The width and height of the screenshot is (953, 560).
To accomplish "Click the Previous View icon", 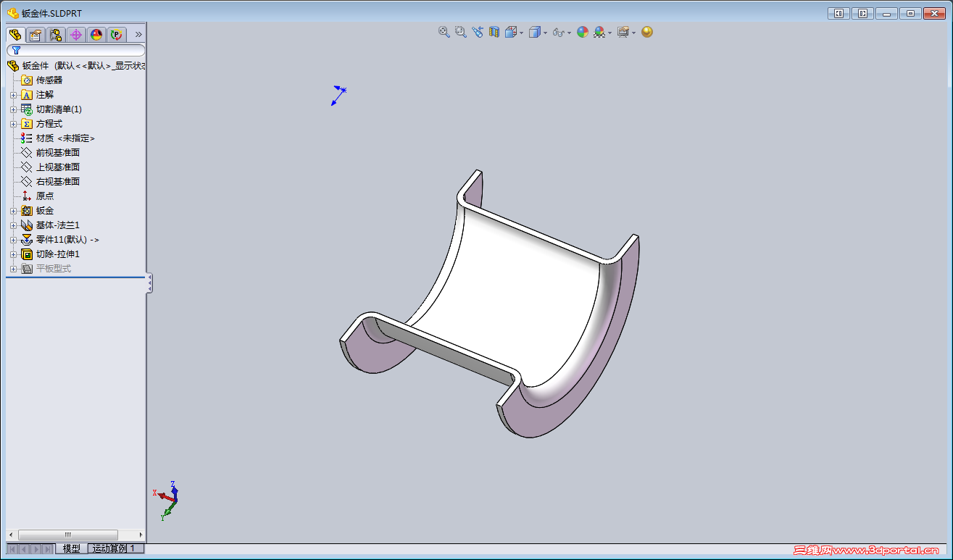I will pos(478,32).
